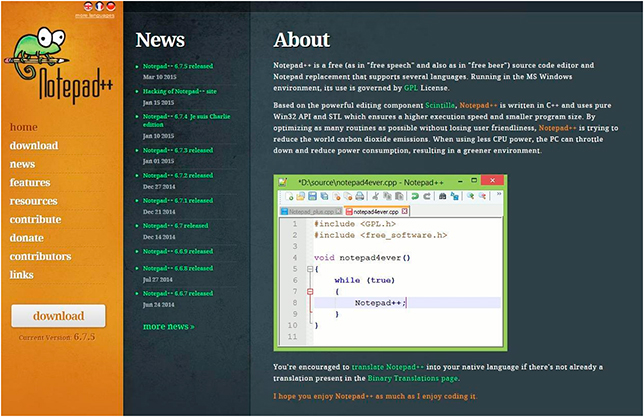
Task: Collapse the fold marker on line 5
Action: [310, 269]
